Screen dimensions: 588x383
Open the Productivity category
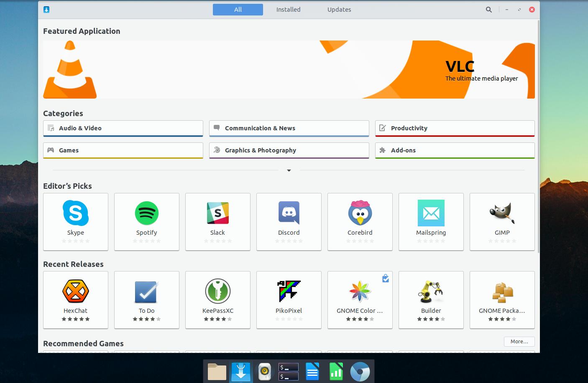(455, 128)
